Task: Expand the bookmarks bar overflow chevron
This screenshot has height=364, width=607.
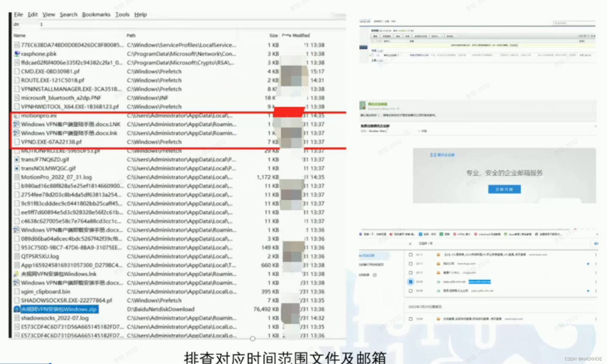Action: click(597, 234)
